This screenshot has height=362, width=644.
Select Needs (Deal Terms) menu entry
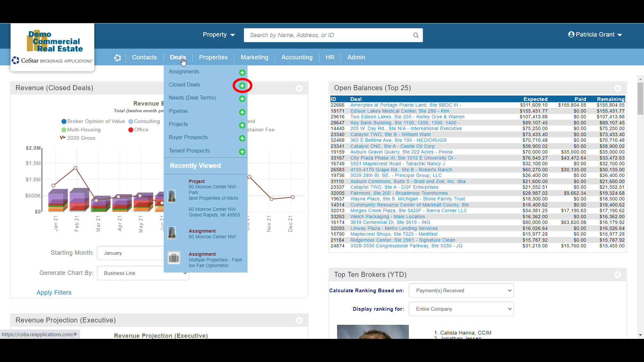pyautogui.click(x=192, y=98)
